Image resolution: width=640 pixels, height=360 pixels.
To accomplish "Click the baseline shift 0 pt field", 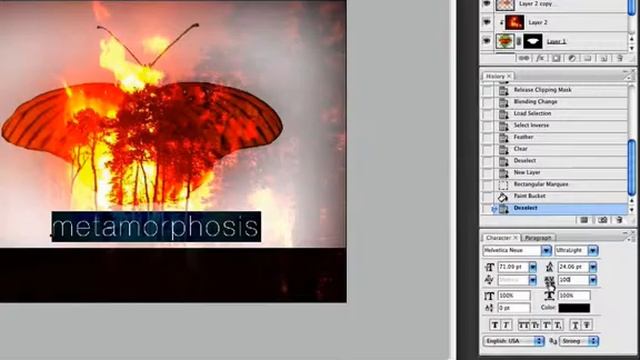I will pyautogui.click(x=514, y=308).
